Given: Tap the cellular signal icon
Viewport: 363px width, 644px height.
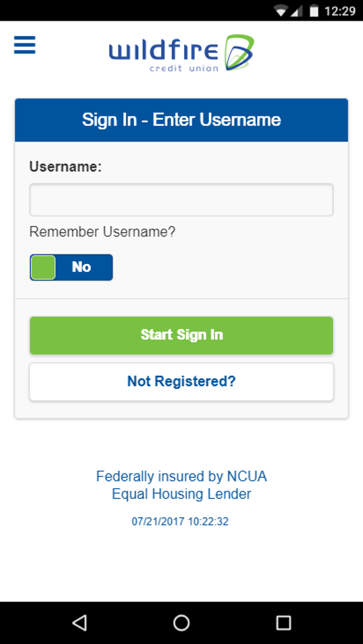Looking at the screenshot, I should pos(296,11).
